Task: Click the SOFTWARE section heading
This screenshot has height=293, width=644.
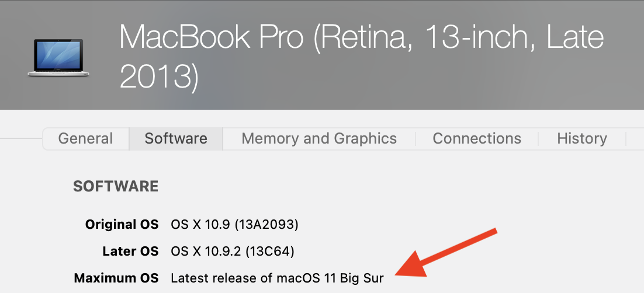Action: pyautogui.click(x=116, y=186)
